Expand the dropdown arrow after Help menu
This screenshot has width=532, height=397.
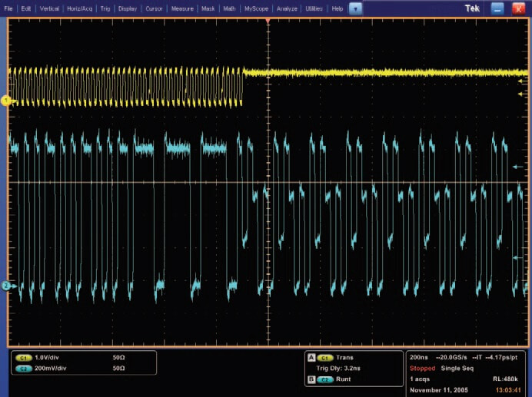tap(355, 8)
